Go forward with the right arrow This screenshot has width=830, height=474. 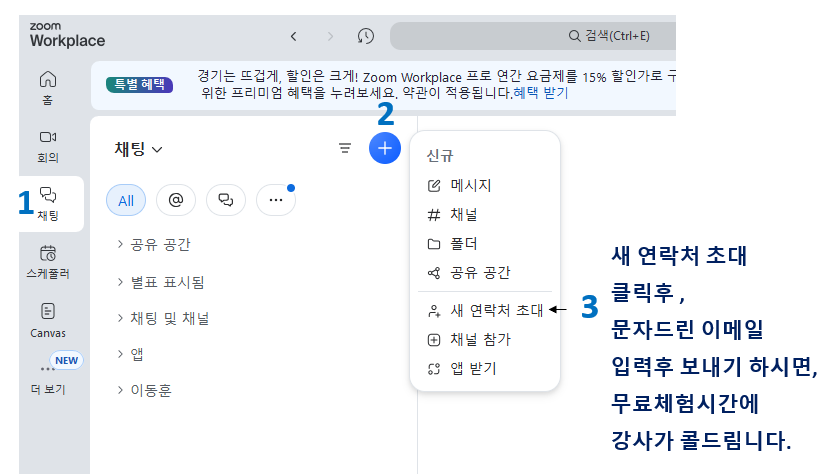click(x=330, y=36)
